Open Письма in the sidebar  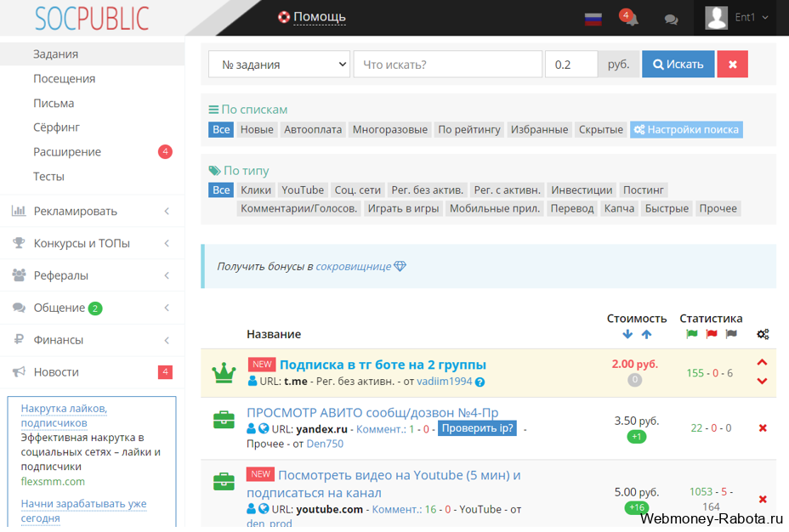tap(92, 103)
